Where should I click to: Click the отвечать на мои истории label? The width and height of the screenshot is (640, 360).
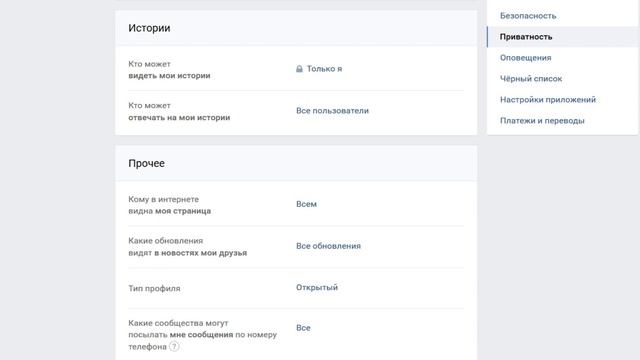[179, 118]
